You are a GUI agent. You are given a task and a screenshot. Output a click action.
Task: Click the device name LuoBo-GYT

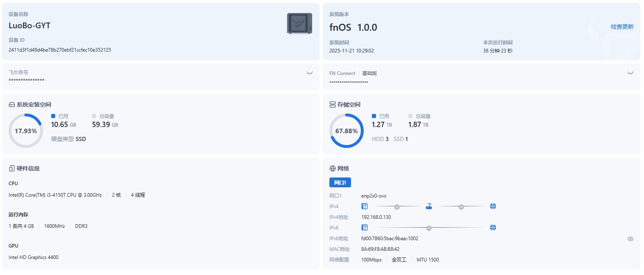(x=29, y=26)
